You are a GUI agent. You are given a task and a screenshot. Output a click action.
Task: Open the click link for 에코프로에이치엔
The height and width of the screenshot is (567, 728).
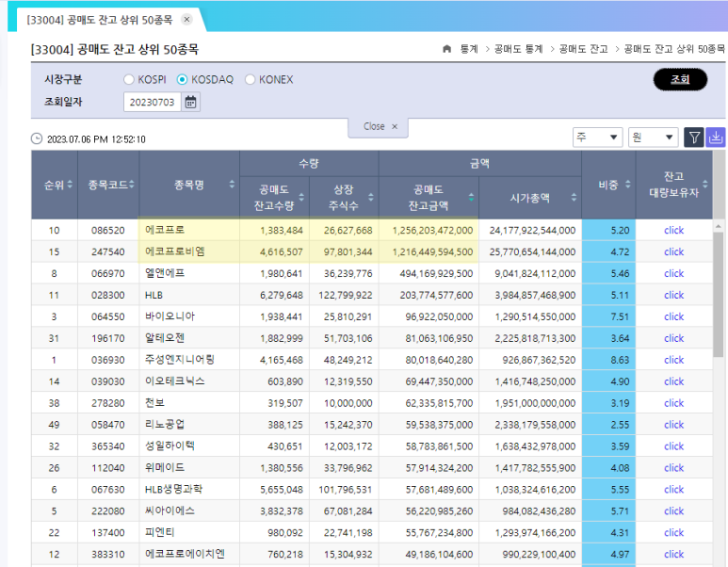coord(673,554)
